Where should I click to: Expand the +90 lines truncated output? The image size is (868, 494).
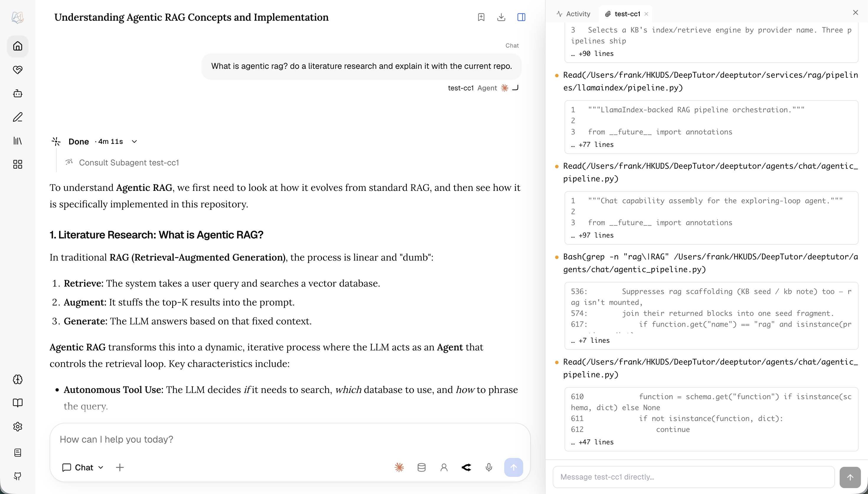click(592, 53)
